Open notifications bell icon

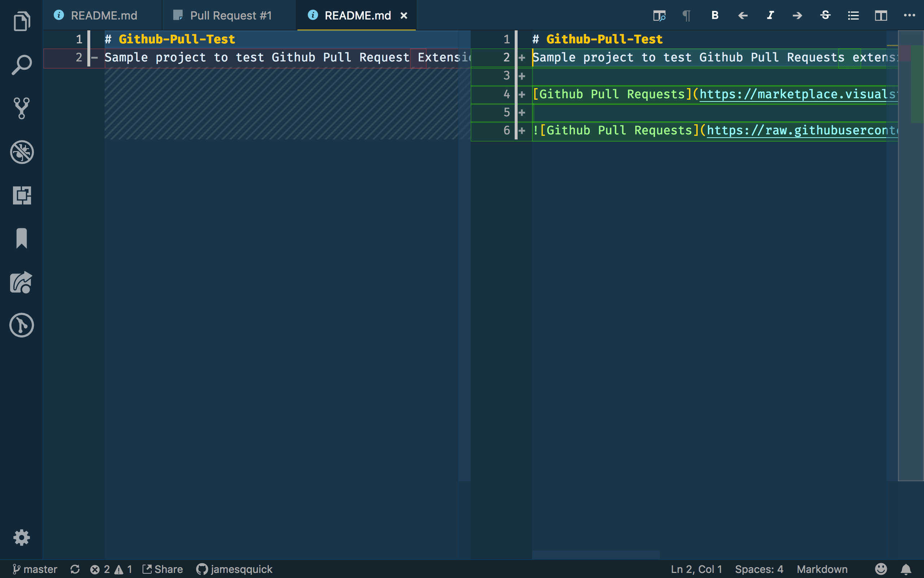point(906,569)
